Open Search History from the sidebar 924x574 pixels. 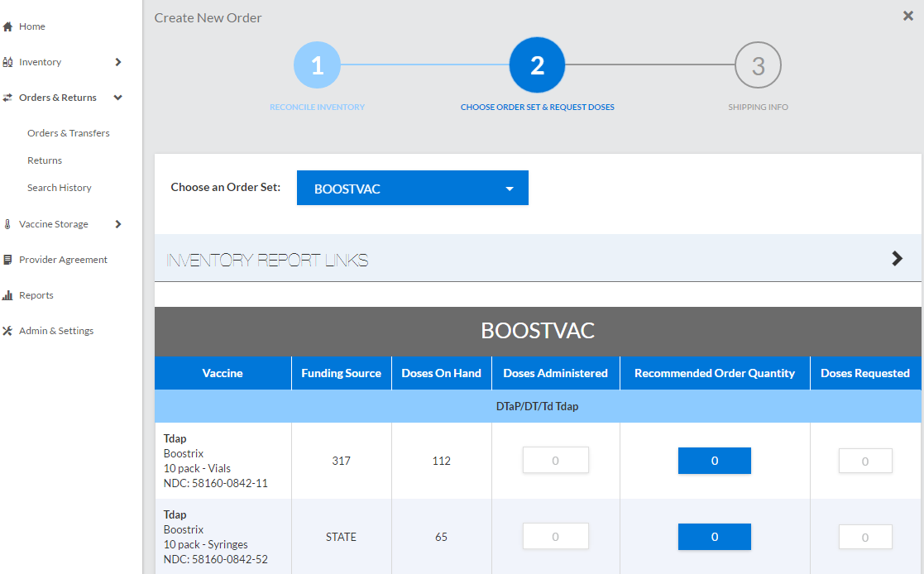pyautogui.click(x=59, y=187)
